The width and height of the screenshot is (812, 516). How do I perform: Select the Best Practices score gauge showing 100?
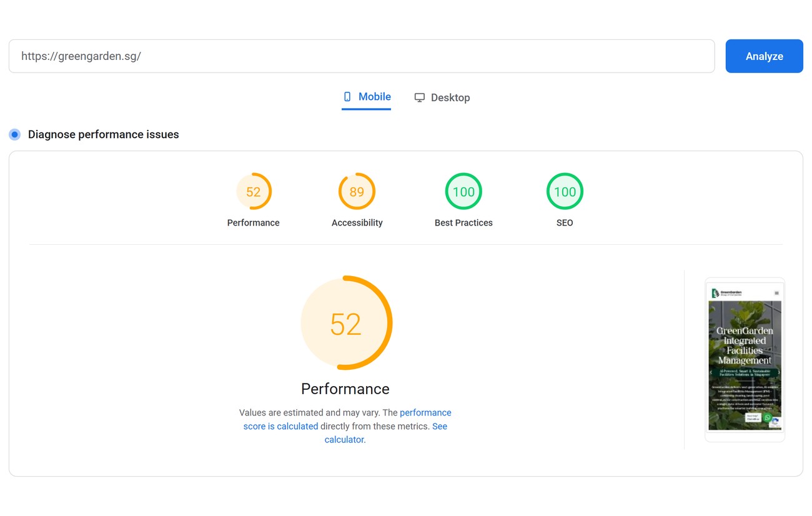click(x=463, y=191)
